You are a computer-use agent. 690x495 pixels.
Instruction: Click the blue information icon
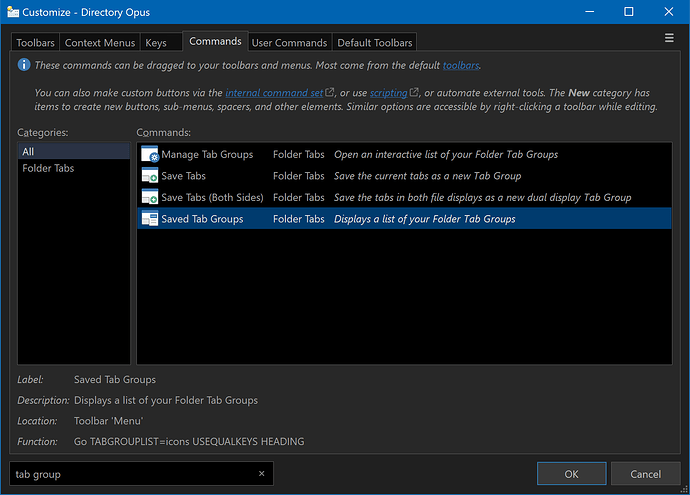point(24,65)
